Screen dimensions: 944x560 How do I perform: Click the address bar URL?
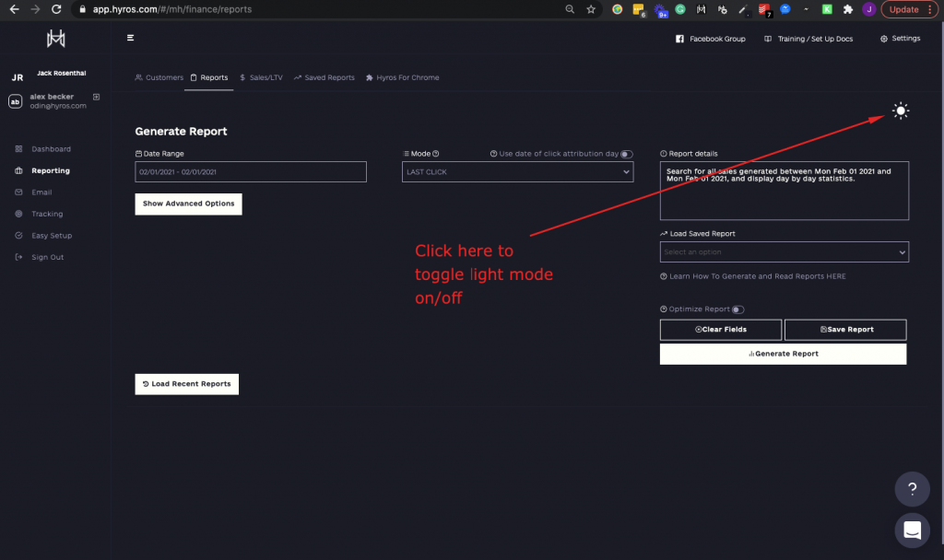[x=172, y=9]
